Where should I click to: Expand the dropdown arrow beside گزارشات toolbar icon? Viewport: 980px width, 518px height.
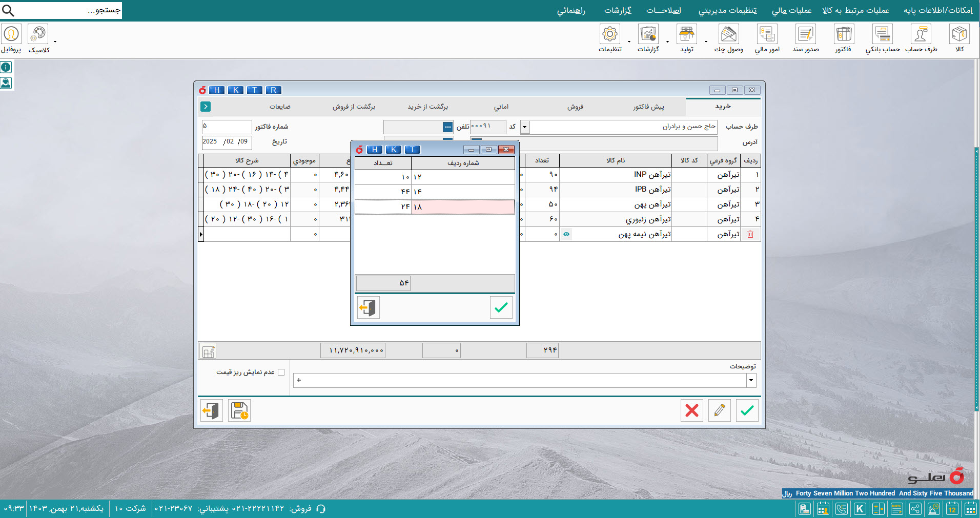pyautogui.click(x=667, y=42)
